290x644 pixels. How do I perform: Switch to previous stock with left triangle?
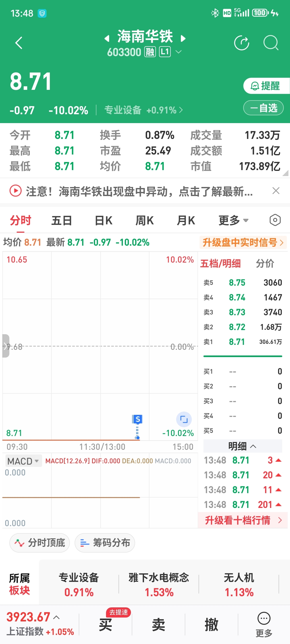point(107,39)
